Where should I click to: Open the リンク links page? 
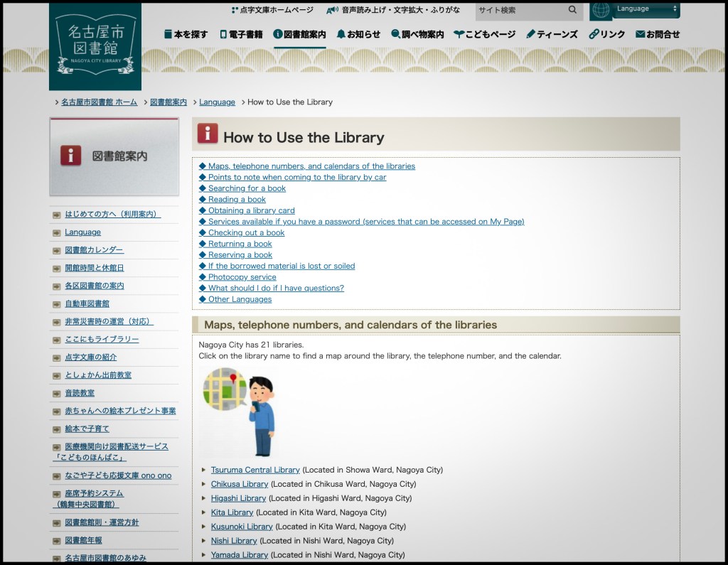[x=607, y=34]
